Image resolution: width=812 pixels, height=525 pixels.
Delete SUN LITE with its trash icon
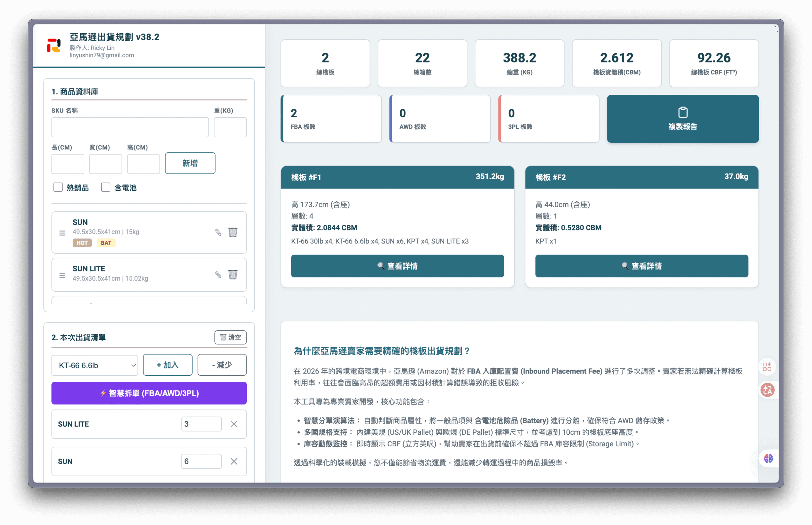233,275
